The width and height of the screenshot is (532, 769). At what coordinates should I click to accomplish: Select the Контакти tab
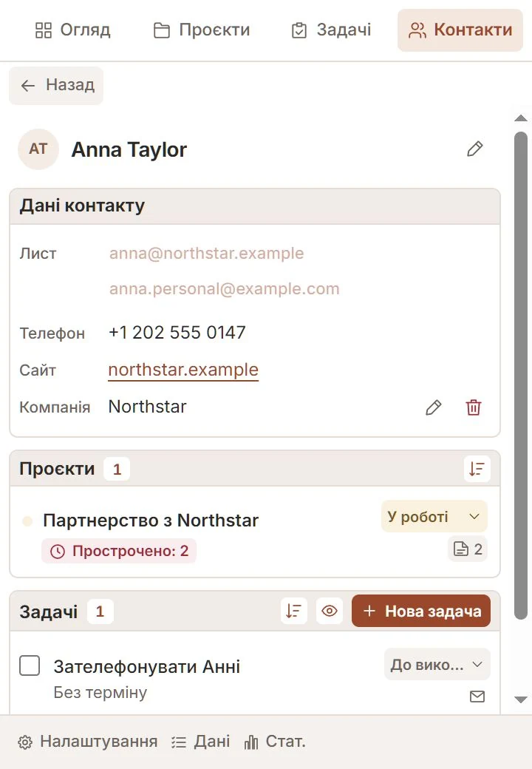pos(460,30)
